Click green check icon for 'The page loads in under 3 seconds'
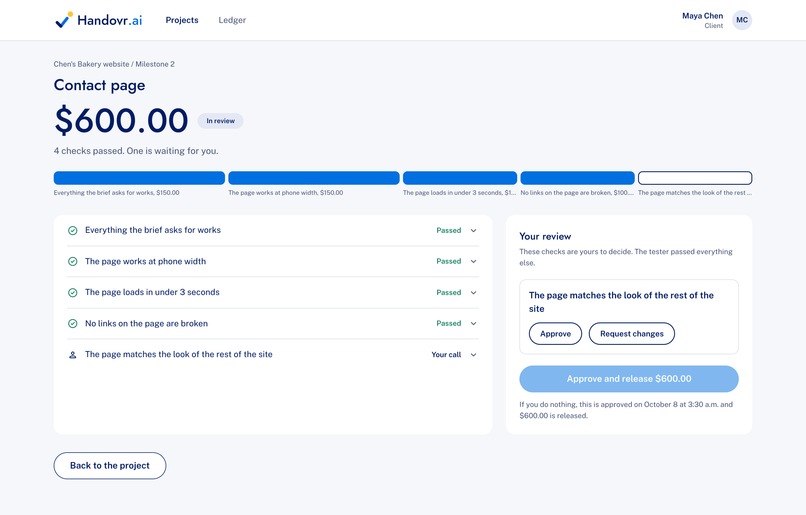 72,292
